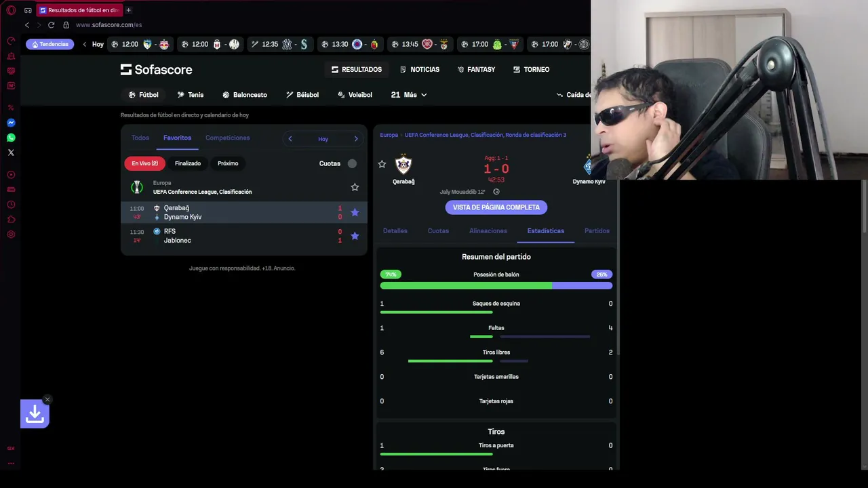Select the RFS vs Jablonec match row
Viewport: 868px width, 488px height.
click(244, 236)
